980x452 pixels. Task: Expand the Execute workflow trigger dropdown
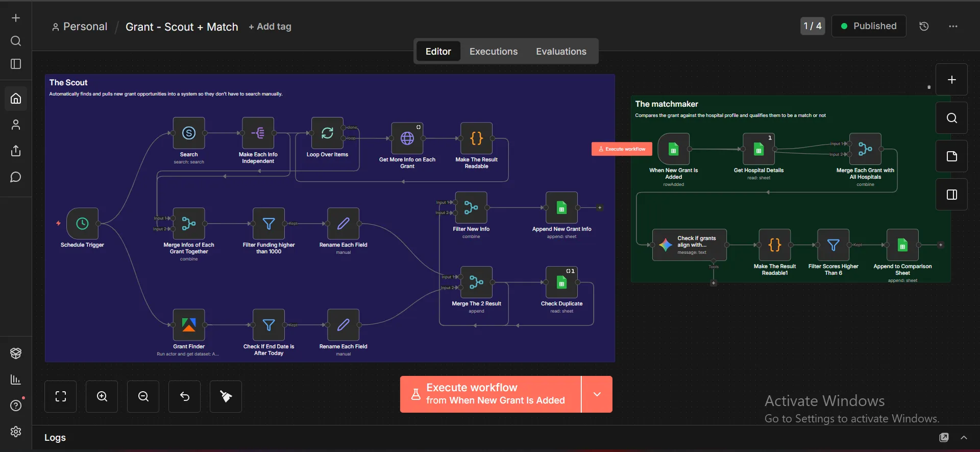(x=597, y=394)
